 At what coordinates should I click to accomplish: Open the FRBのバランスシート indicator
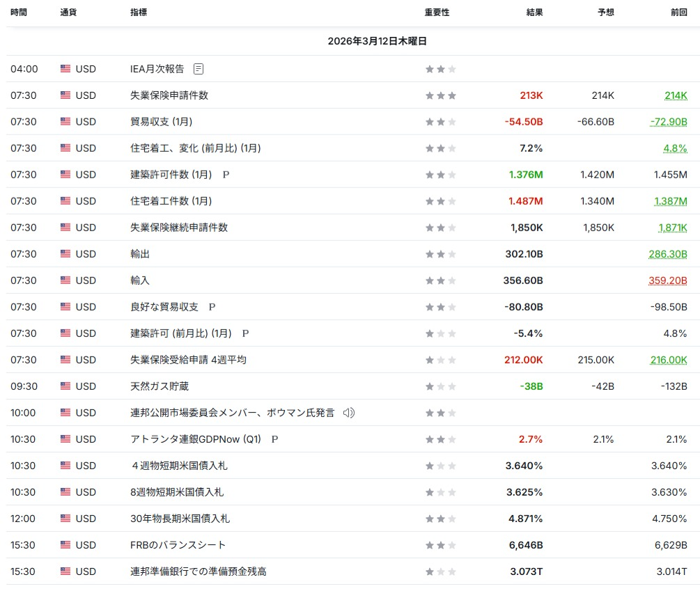pyautogui.click(x=178, y=545)
